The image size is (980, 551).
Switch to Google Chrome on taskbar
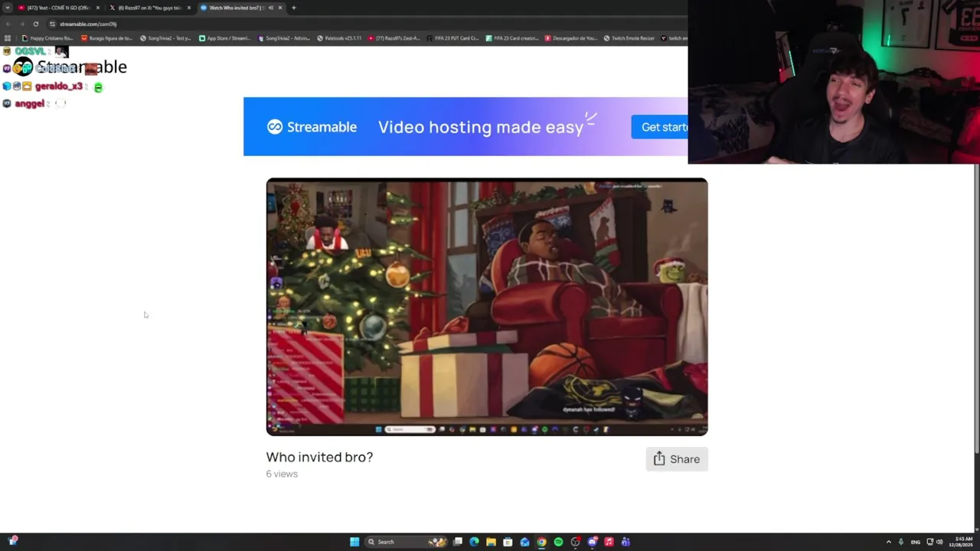pos(541,542)
